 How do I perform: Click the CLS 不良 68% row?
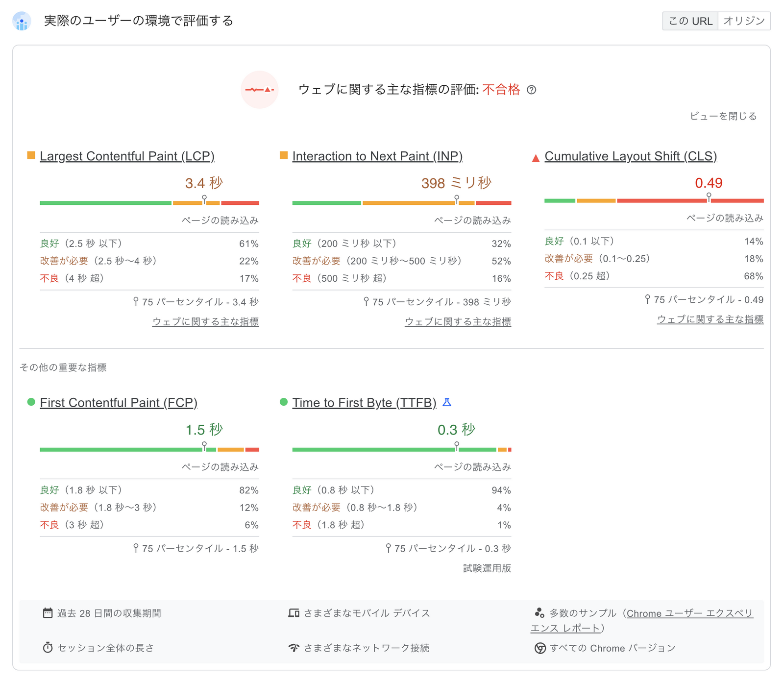[654, 276]
